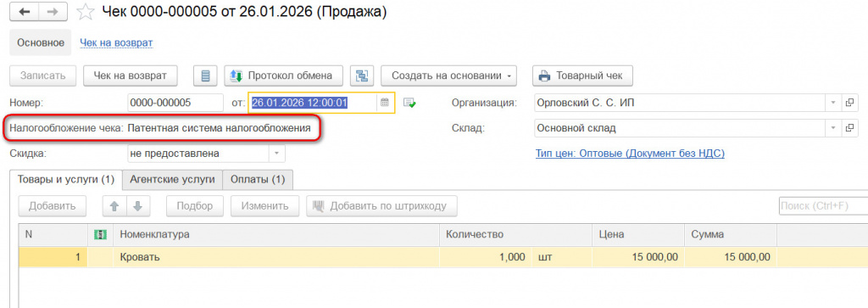Image resolution: width=868 pixels, height=308 pixels.
Task: Print Товарный чек
Action: pyautogui.click(x=583, y=76)
